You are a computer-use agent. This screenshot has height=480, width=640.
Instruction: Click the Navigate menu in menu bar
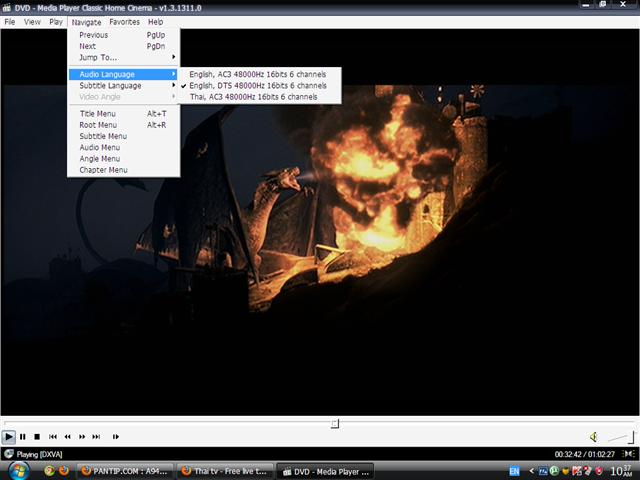pos(86,22)
